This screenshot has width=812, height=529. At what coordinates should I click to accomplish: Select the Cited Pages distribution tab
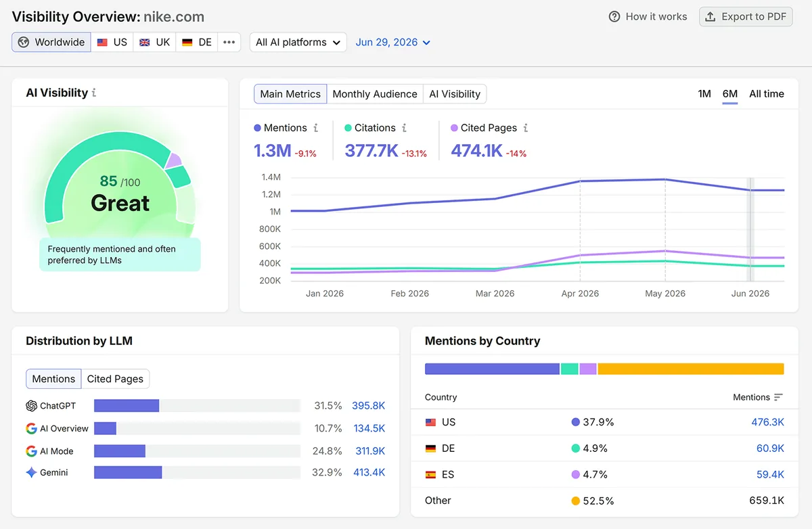pyautogui.click(x=115, y=379)
